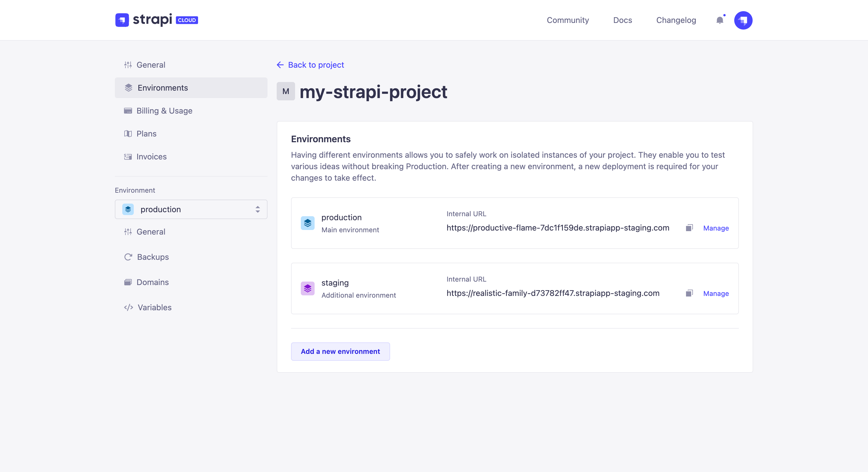The image size is (868, 472).
Task: Manage the staging environment
Action: coord(716,294)
